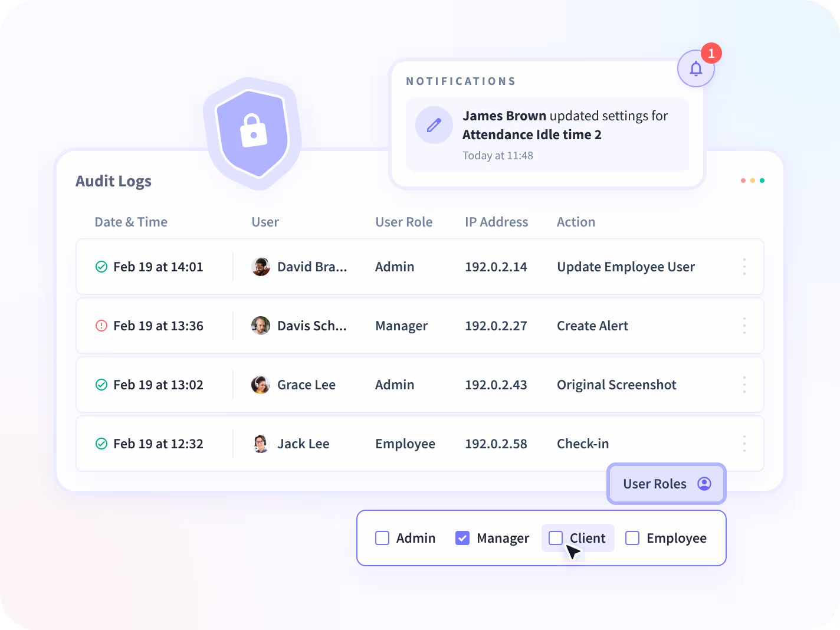Expand the James Brown notification entry
Screen dimensions: 840x630
(x=547, y=134)
